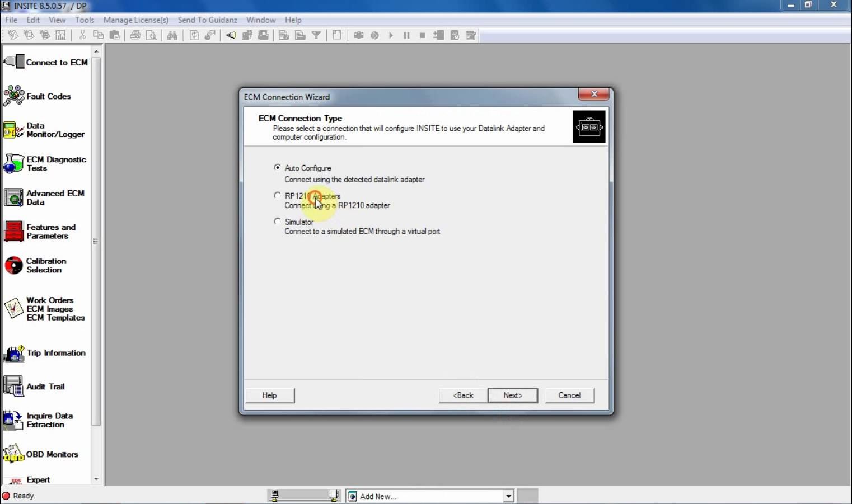The image size is (852, 504).
Task: Select the Auto Configure radio option
Action: point(277,167)
